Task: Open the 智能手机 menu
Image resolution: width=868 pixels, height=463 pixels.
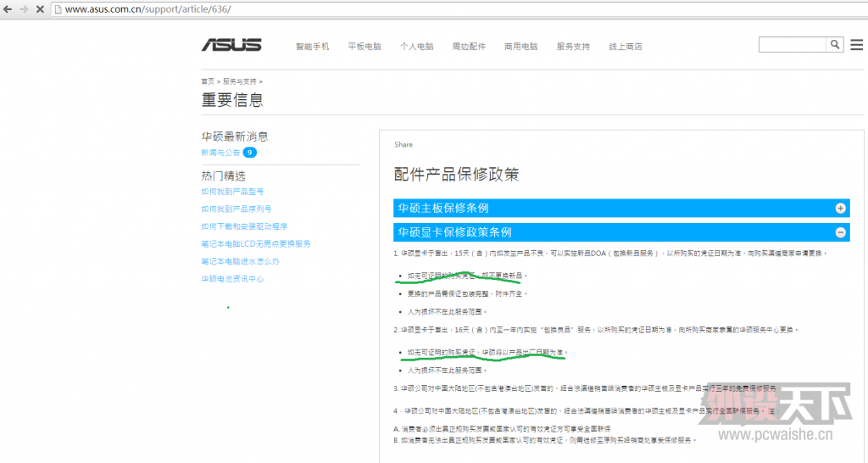Action: pos(312,47)
